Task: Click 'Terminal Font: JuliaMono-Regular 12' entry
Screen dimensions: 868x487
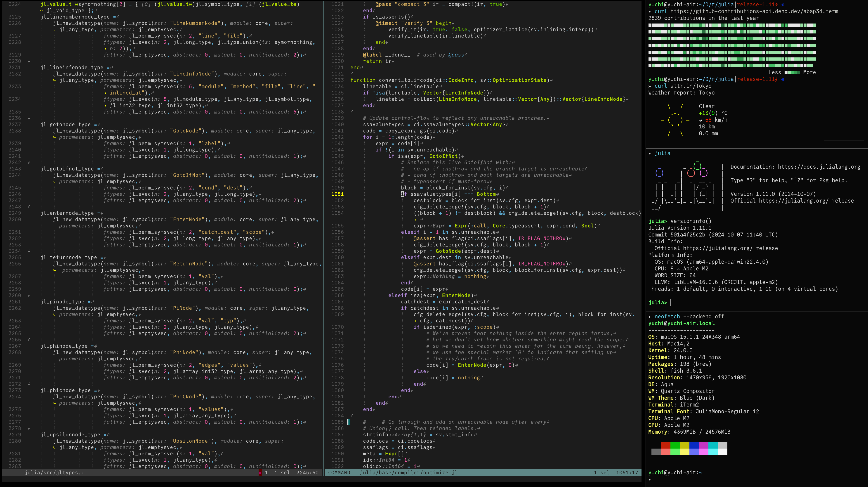Action: (x=704, y=411)
